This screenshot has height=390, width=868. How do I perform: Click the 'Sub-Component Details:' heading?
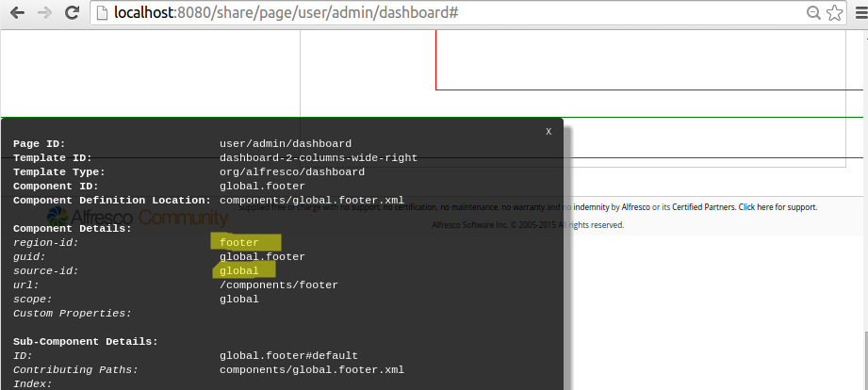click(86, 341)
